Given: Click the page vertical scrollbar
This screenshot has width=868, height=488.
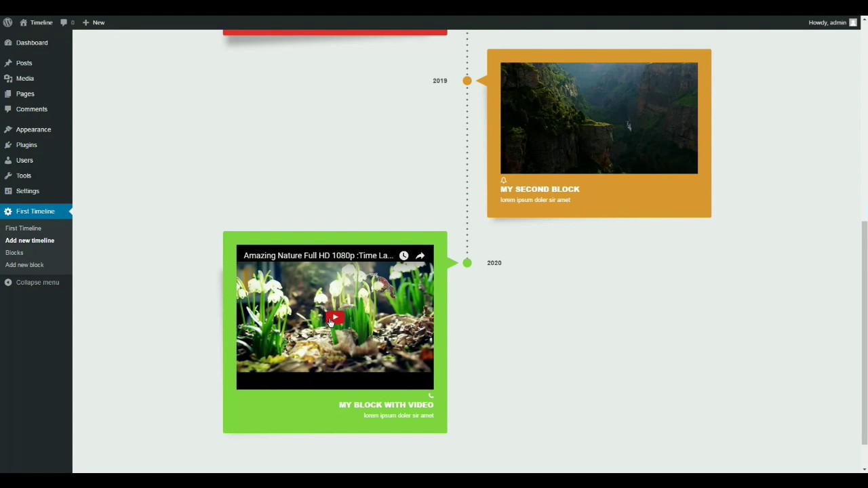Looking at the screenshot, I should (x=864, y=332).
